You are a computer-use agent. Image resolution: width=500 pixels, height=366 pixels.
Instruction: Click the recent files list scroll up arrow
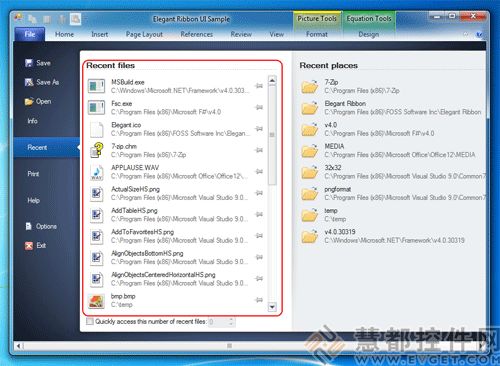click(272, 80)
